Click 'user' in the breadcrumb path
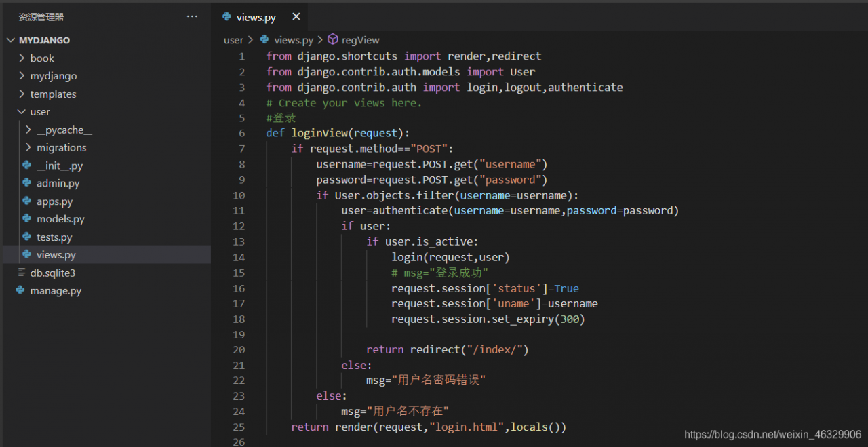 pos(233,40)
